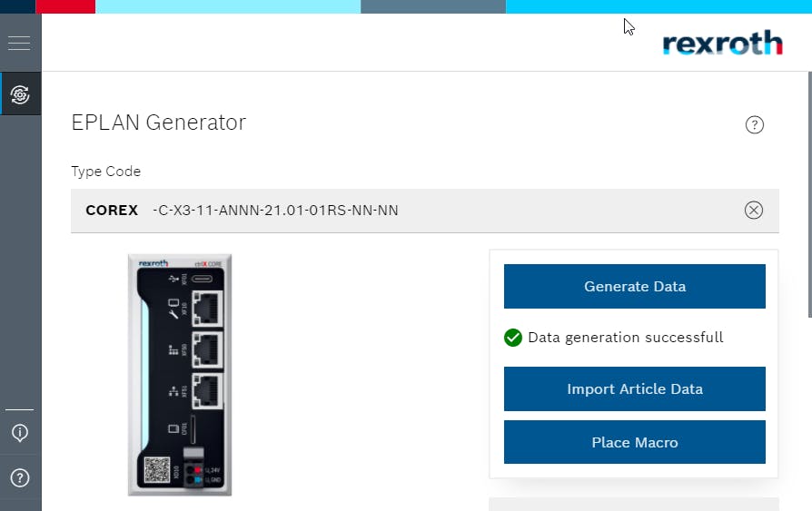Click the ctrlX CORE device image
The height and width of the screenshot is (511, 812).
pyautogui.click(x=180, y=375)
